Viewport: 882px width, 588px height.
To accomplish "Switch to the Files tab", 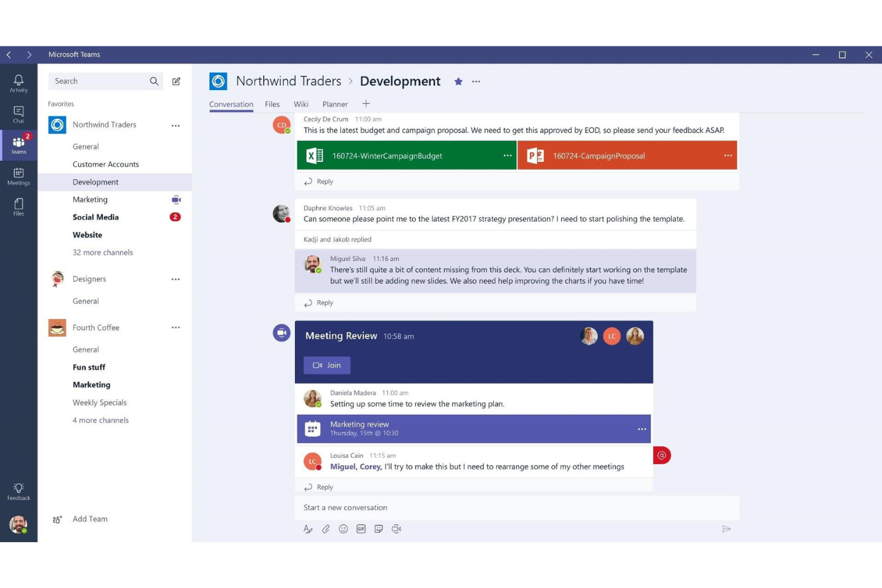I will 272,104.
